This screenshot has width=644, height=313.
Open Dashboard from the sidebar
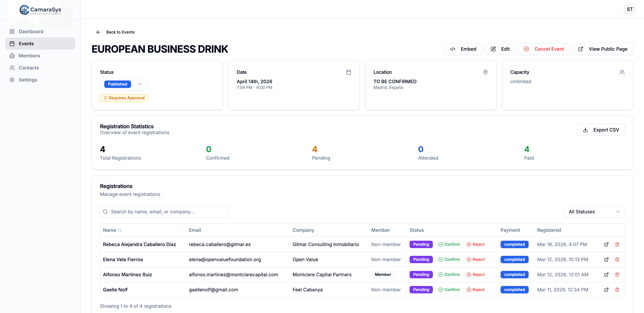(31, 32)
